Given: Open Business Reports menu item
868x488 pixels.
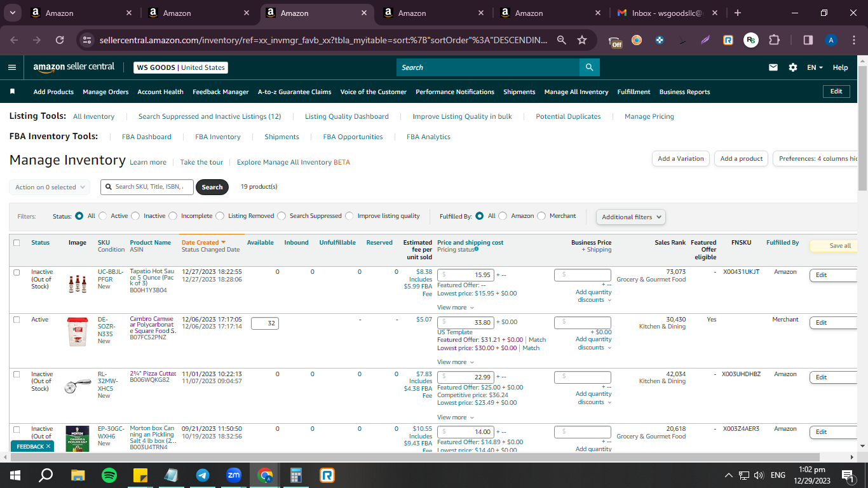Looking at the screenshot, I should (684, 92).
